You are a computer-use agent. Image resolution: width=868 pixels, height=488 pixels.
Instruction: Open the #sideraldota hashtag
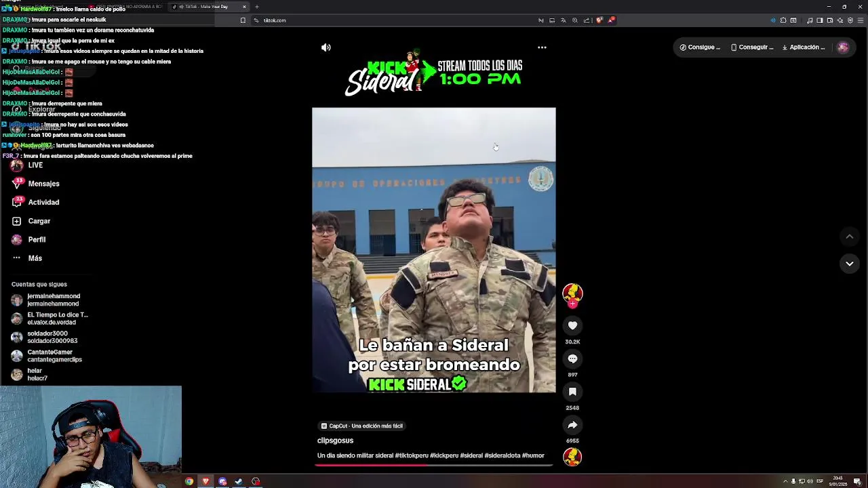[502, 455]
